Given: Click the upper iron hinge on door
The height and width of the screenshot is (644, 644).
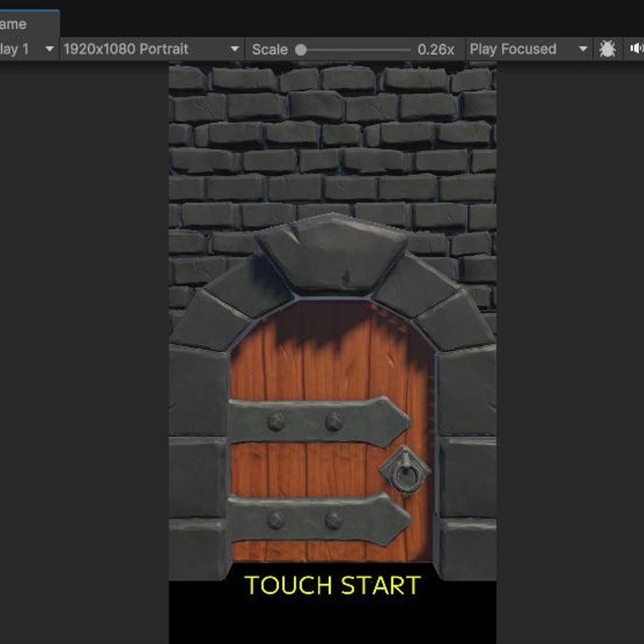Looking at the screenshot, I should pyautogui.click(x=319, y=422).
